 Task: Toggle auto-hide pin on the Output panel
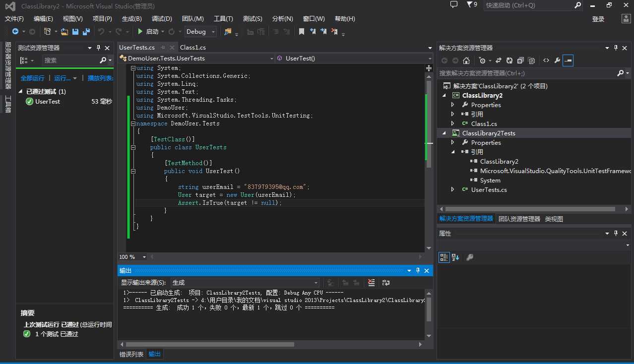tap(418, 271)
